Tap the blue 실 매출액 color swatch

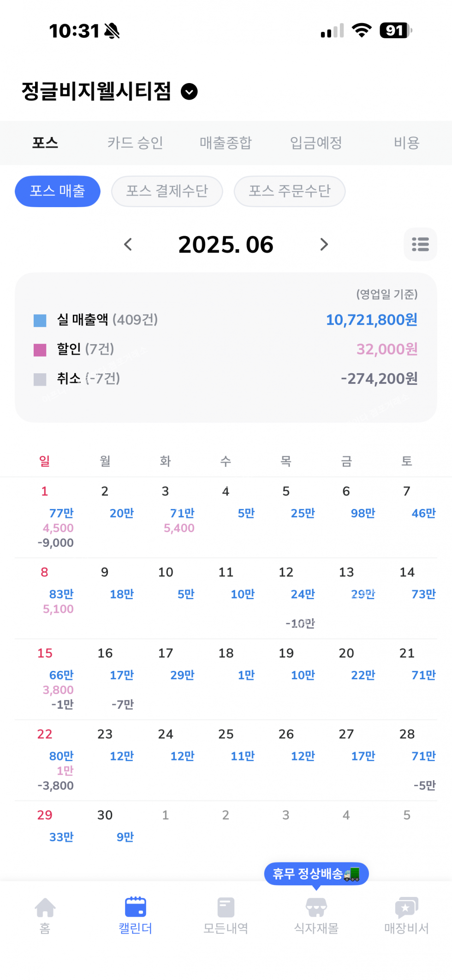point(40,320)
